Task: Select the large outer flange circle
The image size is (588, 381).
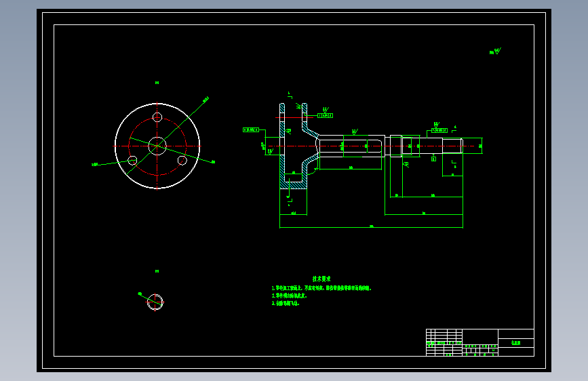Action: click(157, 146)
